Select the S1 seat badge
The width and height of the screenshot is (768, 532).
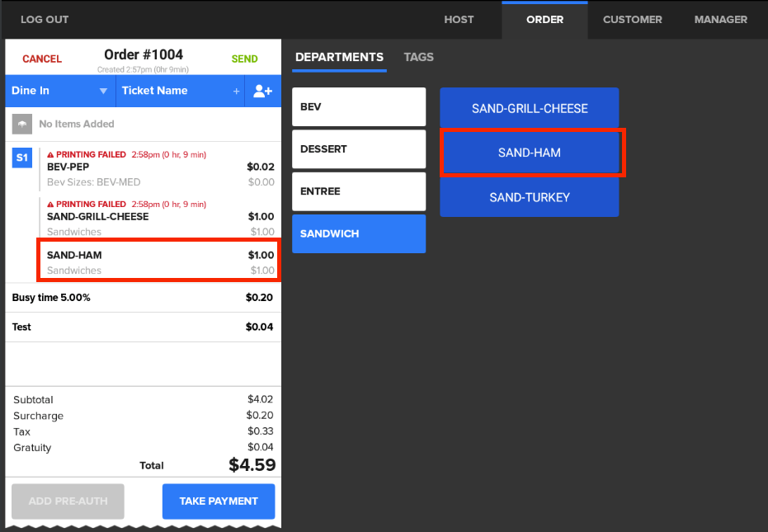click(x=22, y=157)
